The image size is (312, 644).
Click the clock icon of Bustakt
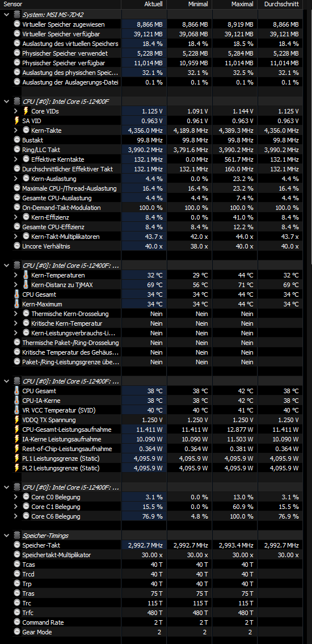tap(17, 140)
